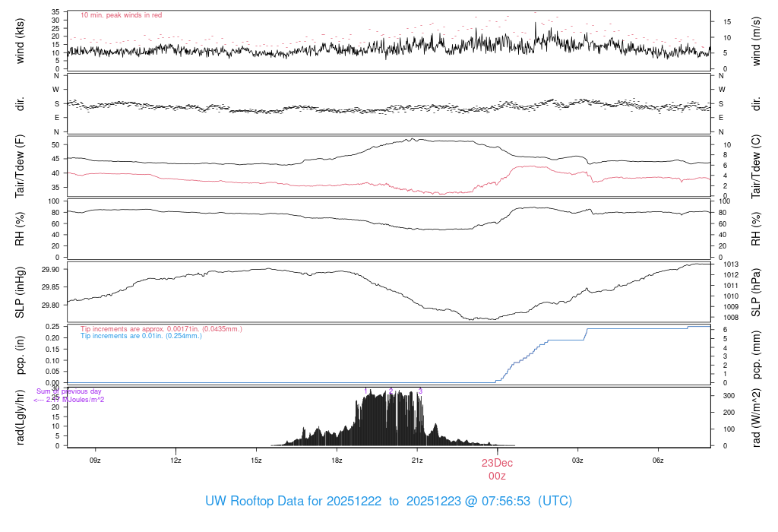Click the 'rad(Lgly/hr)' left axis label
Viewport: 778px width, 532px height.
21,417
